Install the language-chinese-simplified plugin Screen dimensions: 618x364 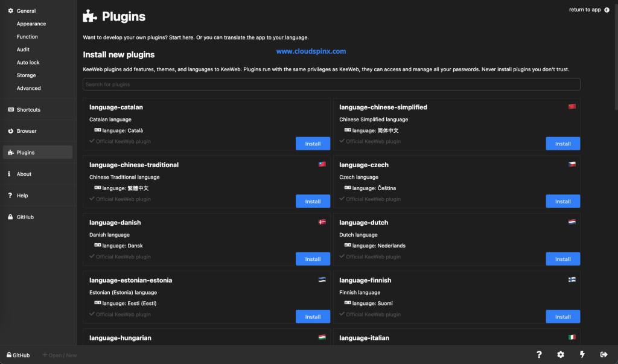pyautogui.click(x=562, y=144)
